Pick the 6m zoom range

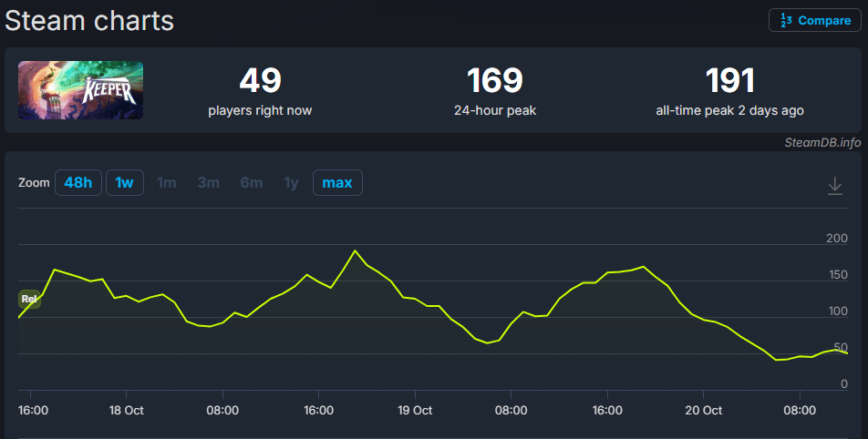tap(251, 183)
